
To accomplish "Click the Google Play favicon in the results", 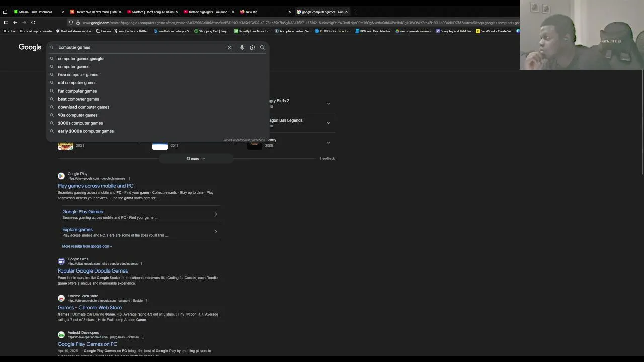I will [61, 176].
